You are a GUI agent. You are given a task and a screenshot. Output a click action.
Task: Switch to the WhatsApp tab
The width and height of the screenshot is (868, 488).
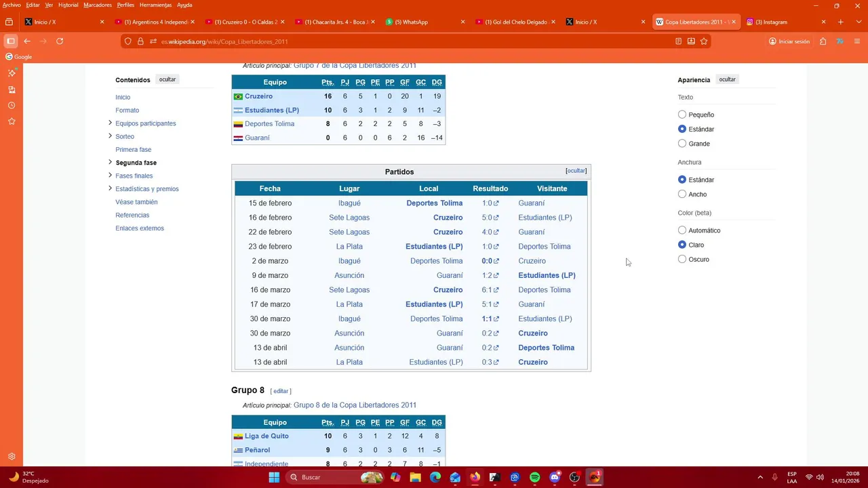point(426,22)
